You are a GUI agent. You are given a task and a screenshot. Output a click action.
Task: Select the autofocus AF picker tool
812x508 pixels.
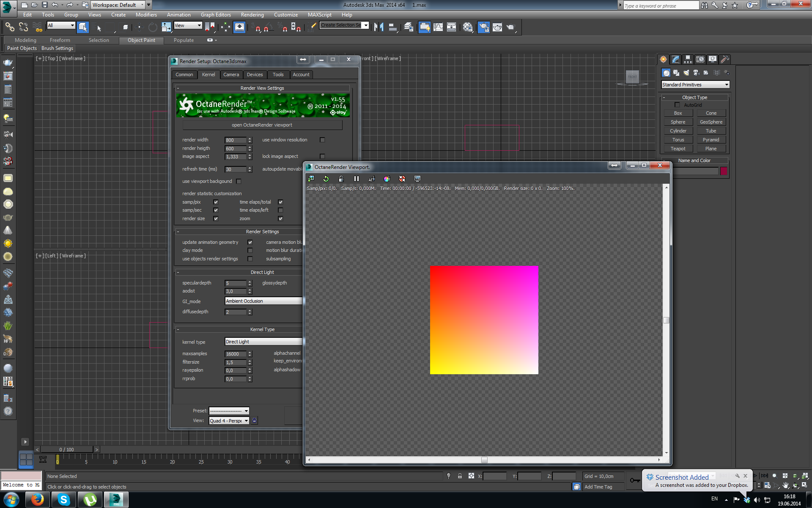click(x=371, y=179)
